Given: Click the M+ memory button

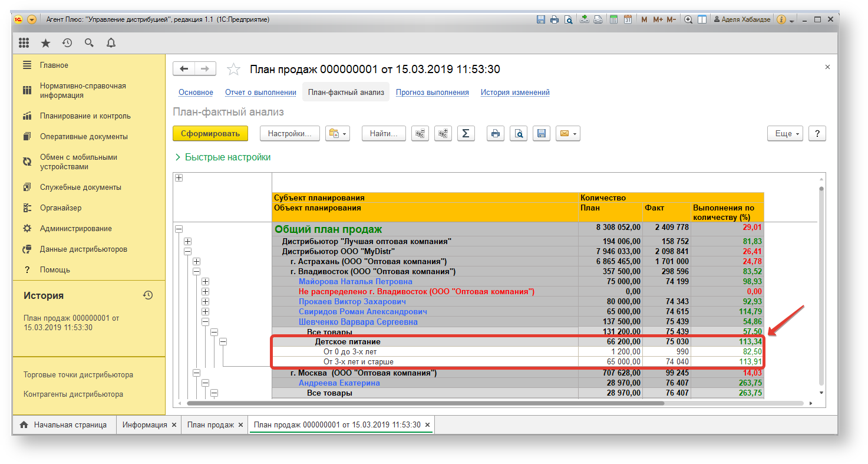Looking at the screenshot, I should (658, 19).
